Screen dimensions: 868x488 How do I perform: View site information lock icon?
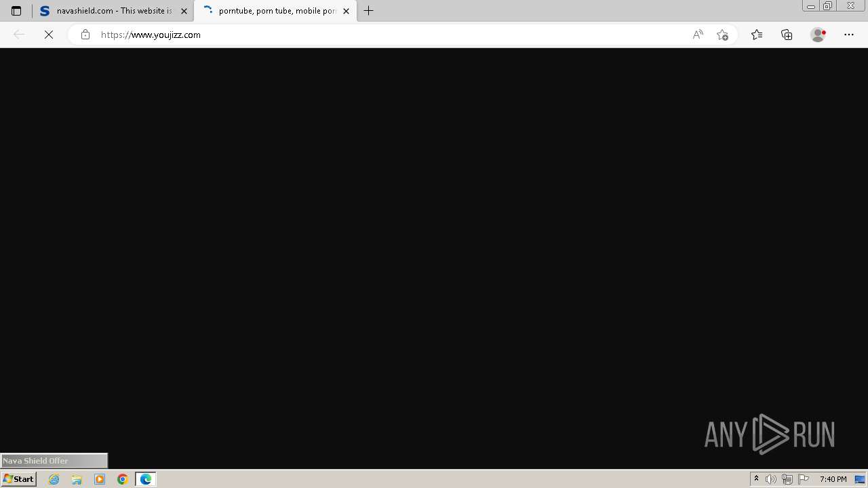click(x=85, y=35)
